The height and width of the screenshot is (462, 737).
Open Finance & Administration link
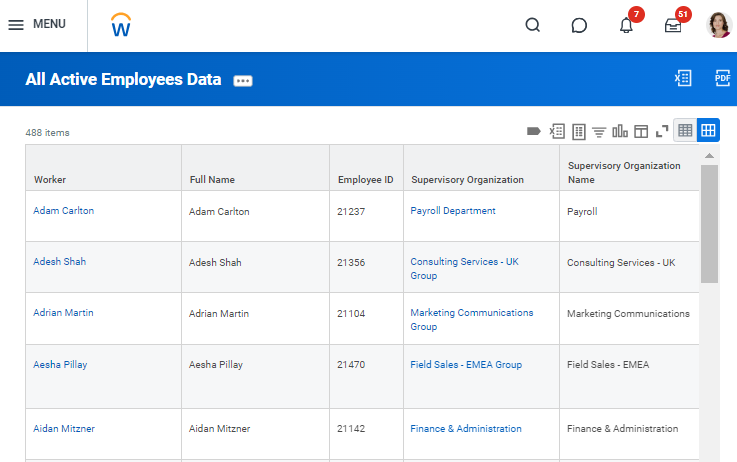pyautogui.click(x=466, y=429)
